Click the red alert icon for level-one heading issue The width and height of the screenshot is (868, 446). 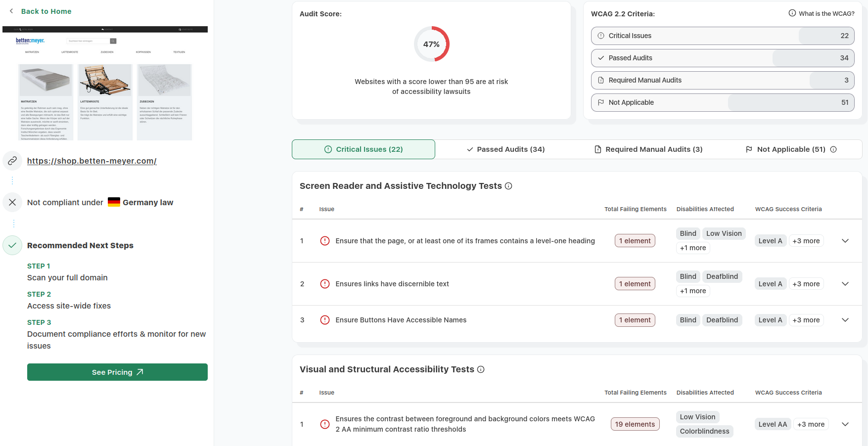(x=325, y=241)
